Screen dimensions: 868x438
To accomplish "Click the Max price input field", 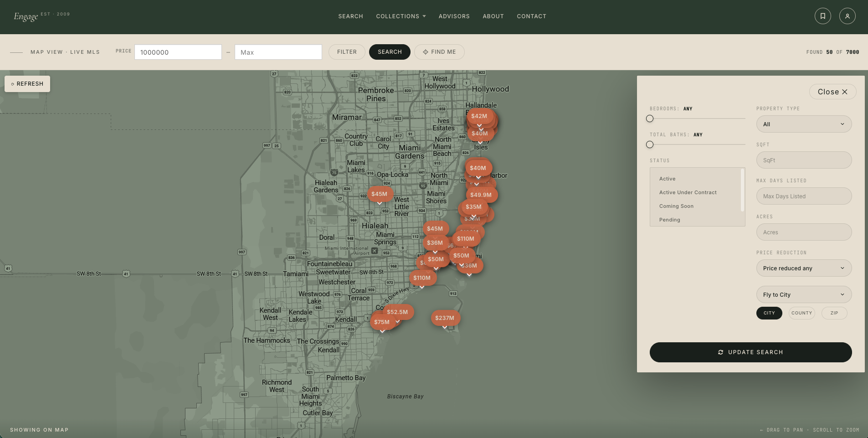I will (x=278, y=52).
